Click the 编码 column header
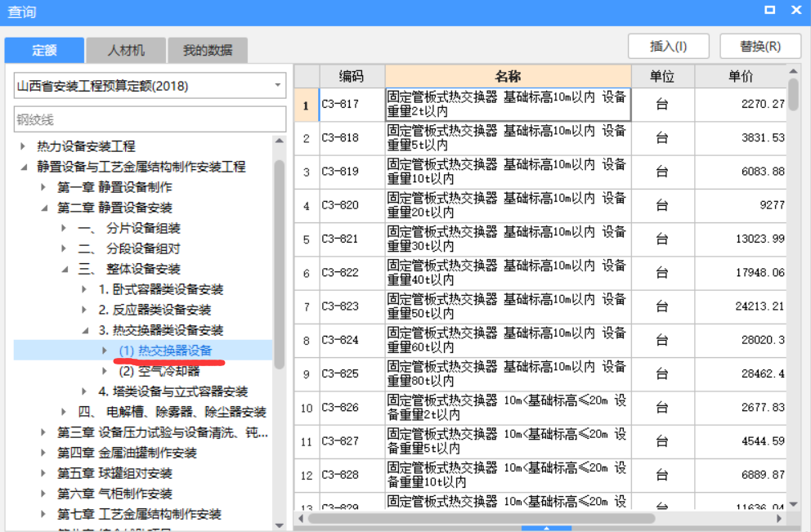The image size is (811, 532). point(352,77)
